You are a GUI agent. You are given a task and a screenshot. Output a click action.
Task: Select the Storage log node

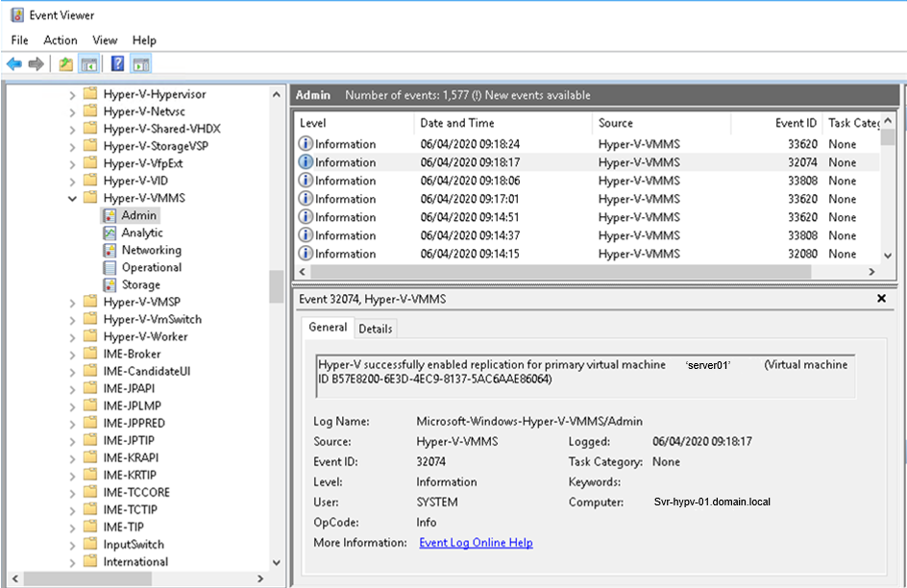pos(140,284)
